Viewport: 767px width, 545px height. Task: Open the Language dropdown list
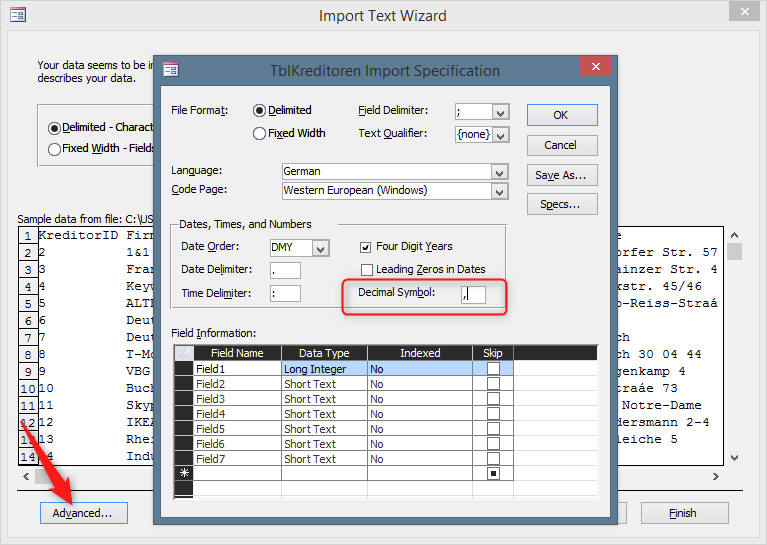[x=499, y=172]
